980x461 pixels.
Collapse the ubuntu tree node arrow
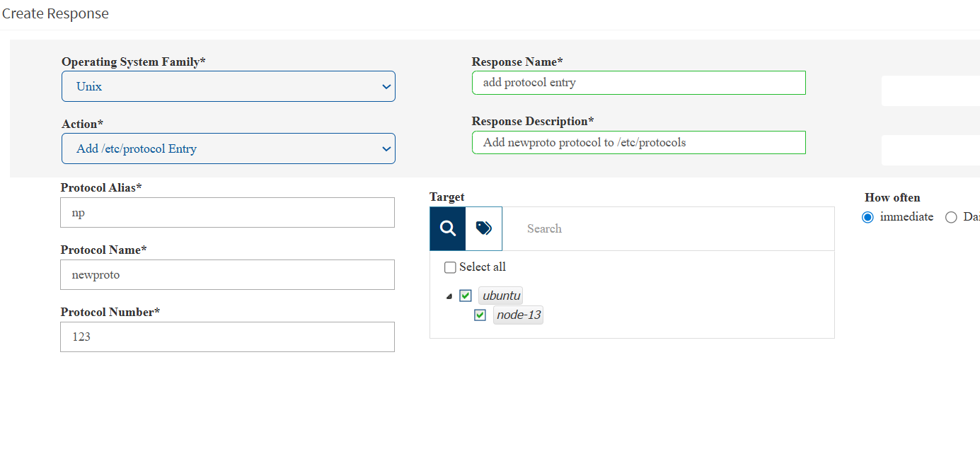[x=449, y=296]
